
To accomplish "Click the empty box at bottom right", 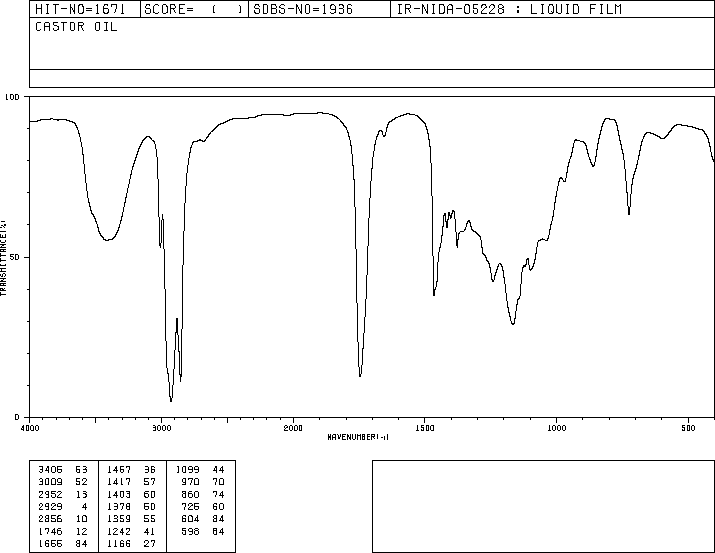I will (543, 506).
